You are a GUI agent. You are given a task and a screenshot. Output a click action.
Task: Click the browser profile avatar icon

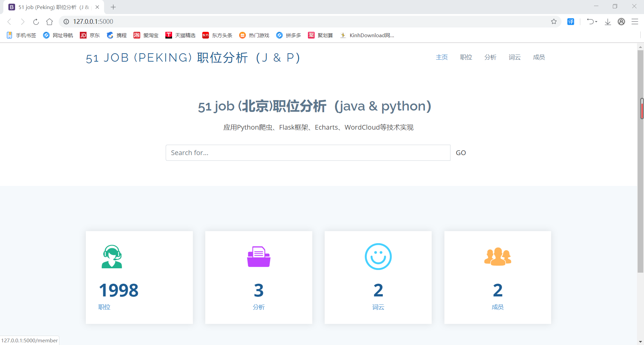(621, 21)
